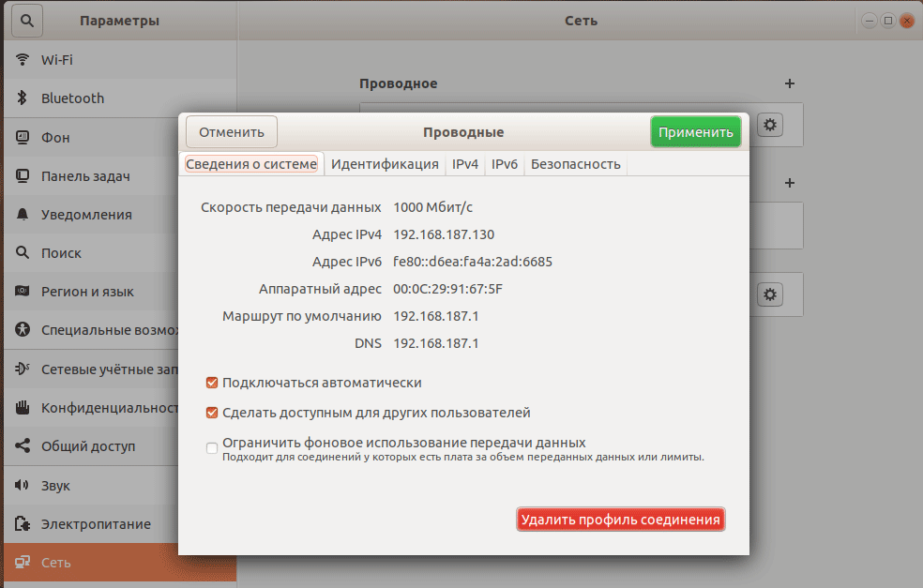Image resolution: width=923 pixels, height=588 pixels.
Task: Switch to the Идентификация tab
Action: (385, 164)
